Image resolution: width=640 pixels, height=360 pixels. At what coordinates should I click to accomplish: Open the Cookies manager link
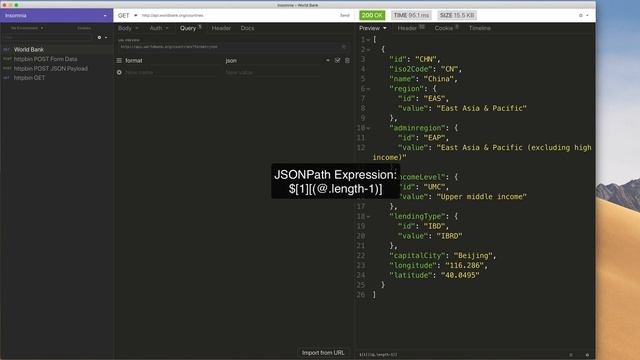[84, 28]
